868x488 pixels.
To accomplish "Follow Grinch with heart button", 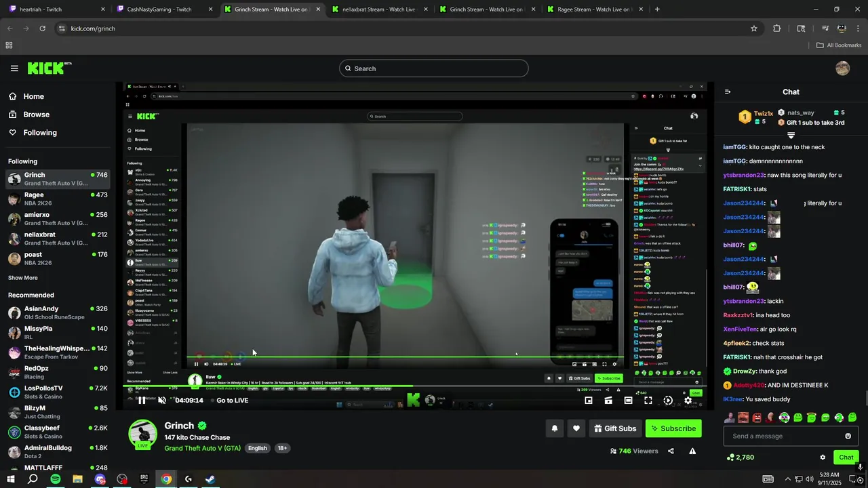I will tap(576, 428).
